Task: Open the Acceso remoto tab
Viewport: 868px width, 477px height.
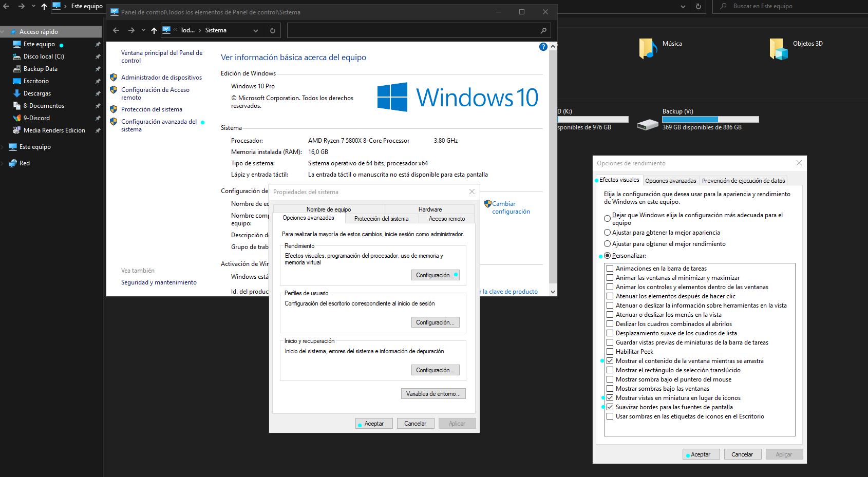Action: tap(447, 219)
